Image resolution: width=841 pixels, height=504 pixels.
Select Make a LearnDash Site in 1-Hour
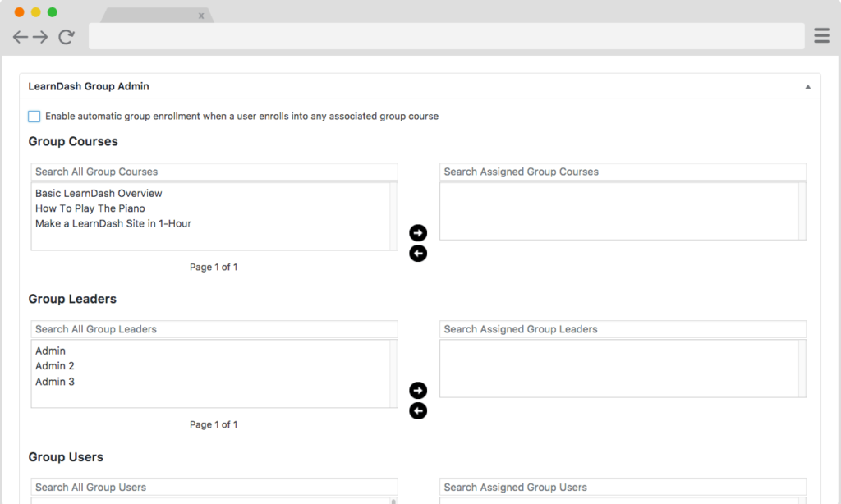pos(113,223)
